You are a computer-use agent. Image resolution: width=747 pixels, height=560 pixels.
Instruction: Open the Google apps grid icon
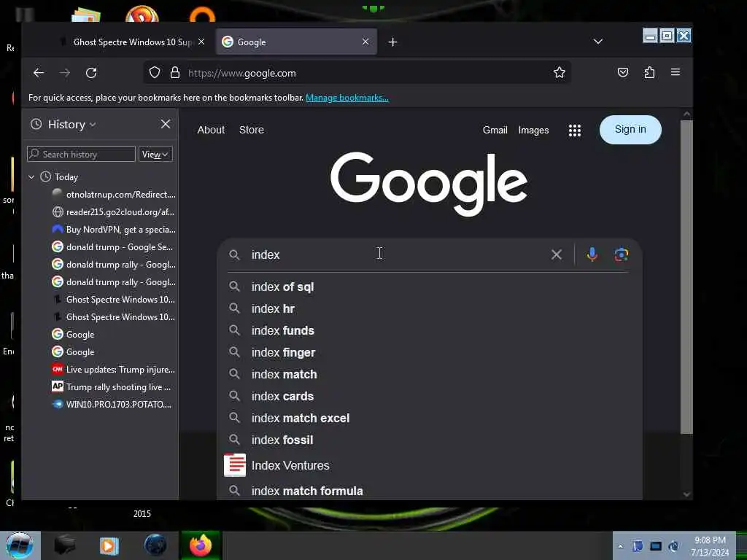[575, 131]
